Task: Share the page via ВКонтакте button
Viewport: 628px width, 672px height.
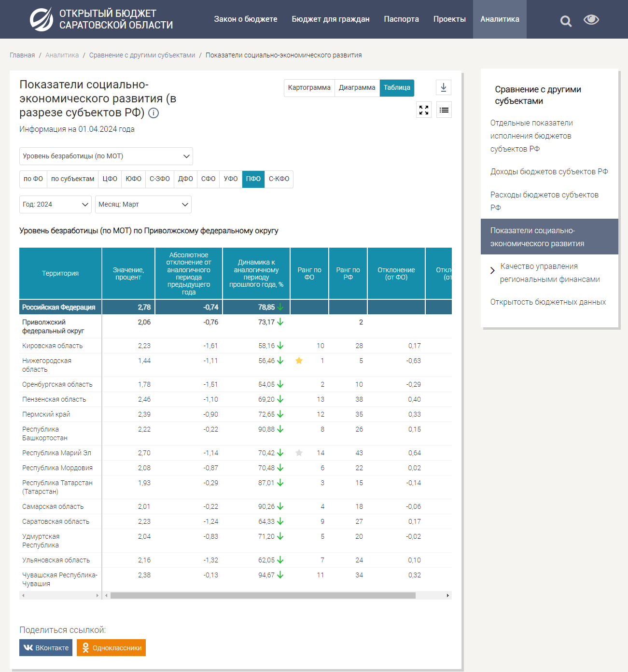Action: click(46, 648)
